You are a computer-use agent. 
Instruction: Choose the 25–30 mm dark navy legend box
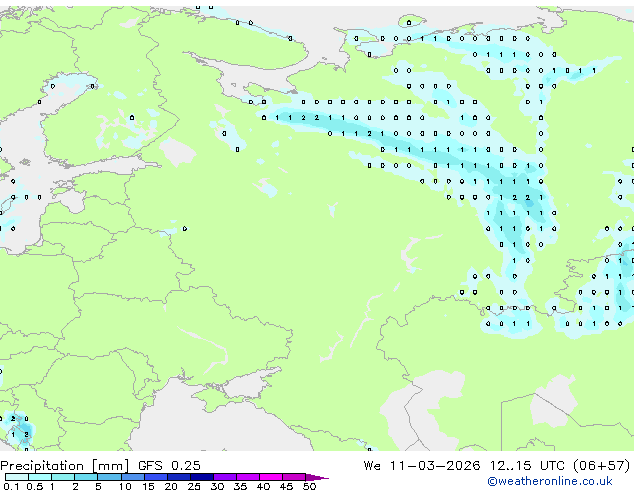click(202, 477)
